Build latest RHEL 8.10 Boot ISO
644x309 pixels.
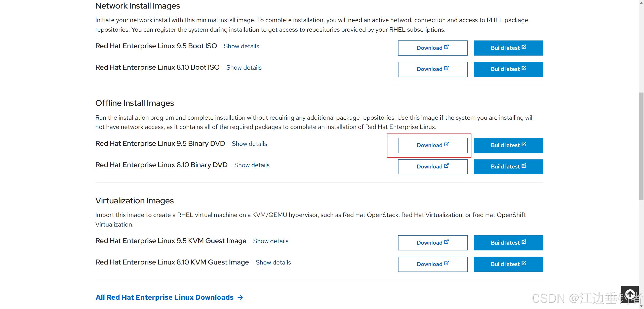point(508,69)
